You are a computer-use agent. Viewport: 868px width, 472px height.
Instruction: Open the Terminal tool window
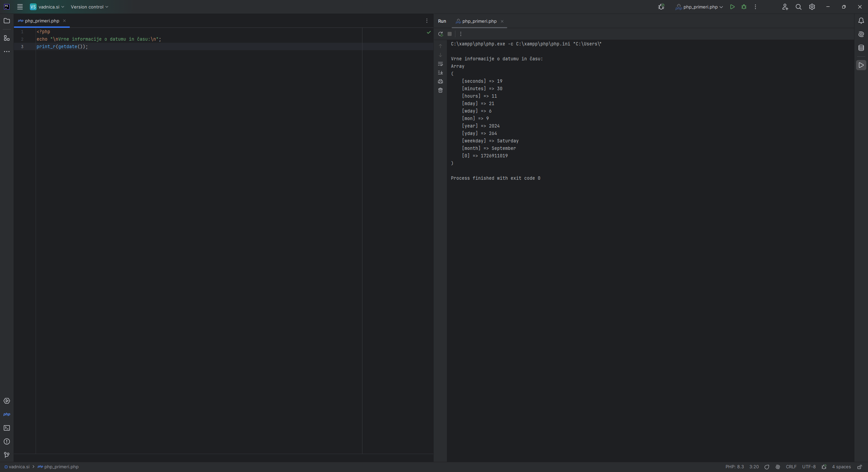point(7,428)
